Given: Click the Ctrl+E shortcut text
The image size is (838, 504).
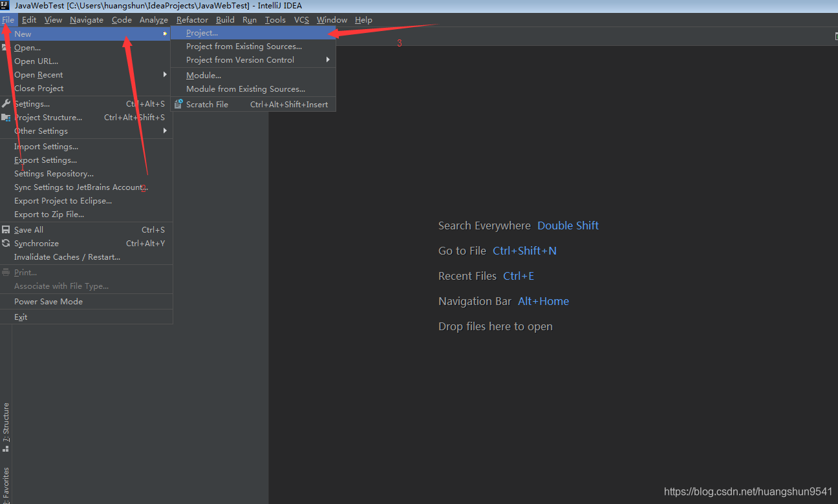Looking at the screenshot, I should (519, 276).
